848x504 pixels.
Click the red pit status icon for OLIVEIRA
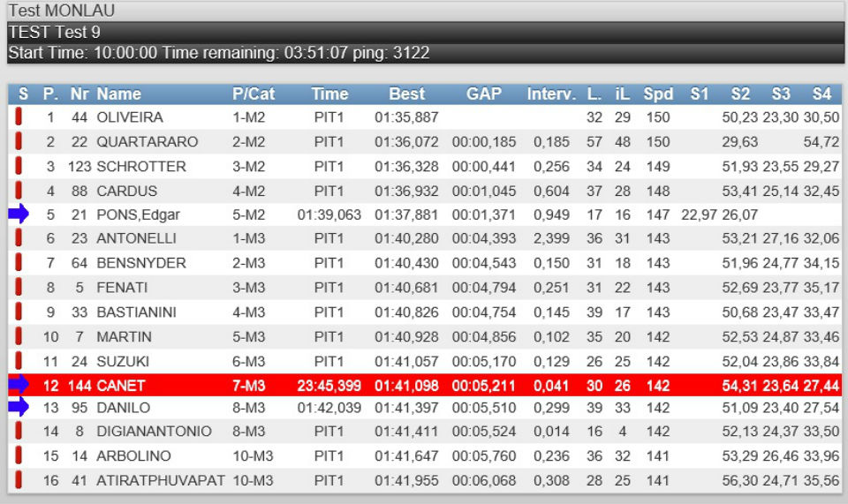(x=19, y=117)
